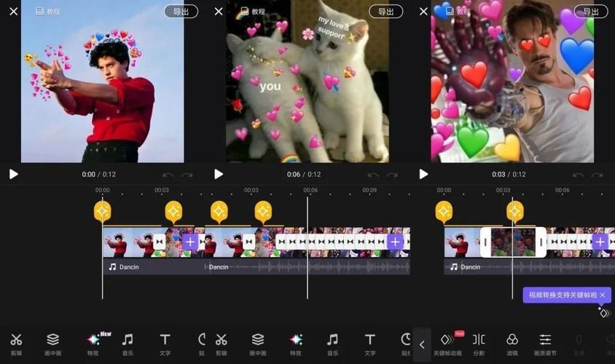Screen dimensions: 615x364
Task: Select Dancin audio track on 0:03 screen
Action: click(x=530, y=267)
